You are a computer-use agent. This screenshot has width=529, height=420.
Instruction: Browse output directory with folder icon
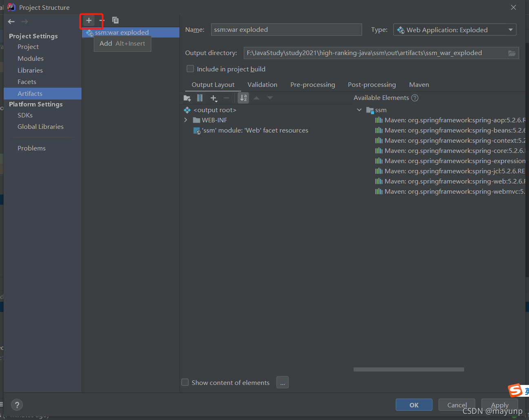tap(512, 53)
